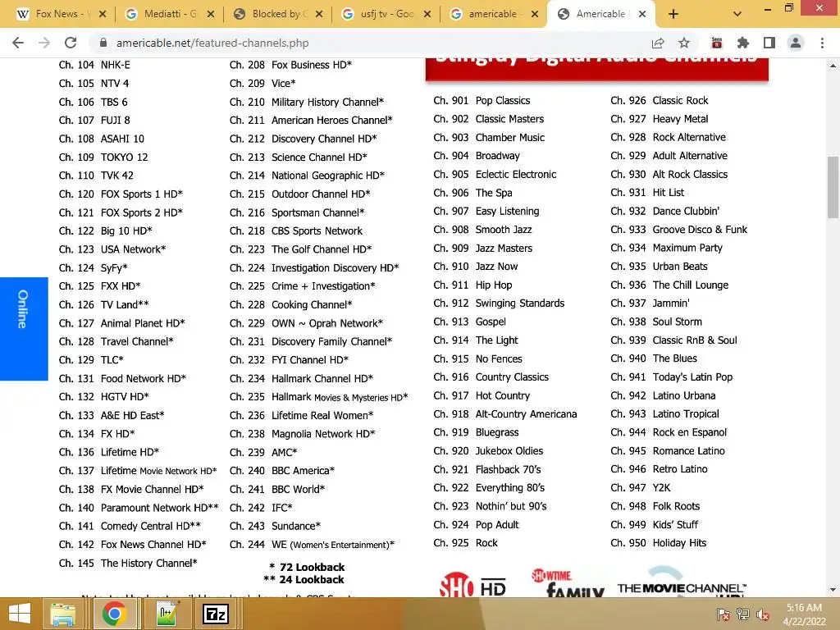840x630 pixels.
Task: Open a new browser tab
Action: (x=673, y=15)
